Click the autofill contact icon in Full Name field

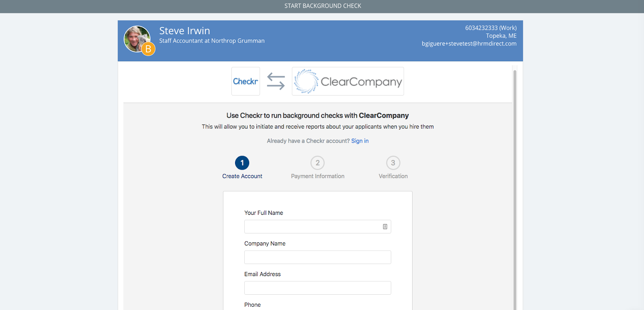tap(385, 227)
